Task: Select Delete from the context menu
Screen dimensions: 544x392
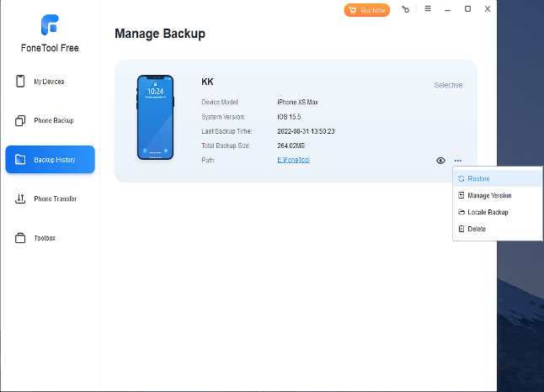Action: [x=477, y=229]
